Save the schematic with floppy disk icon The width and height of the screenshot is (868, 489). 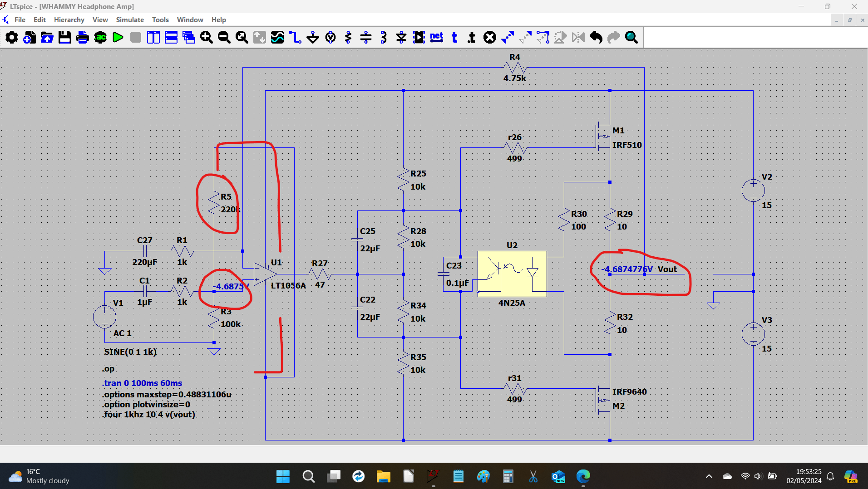(65, 37)
